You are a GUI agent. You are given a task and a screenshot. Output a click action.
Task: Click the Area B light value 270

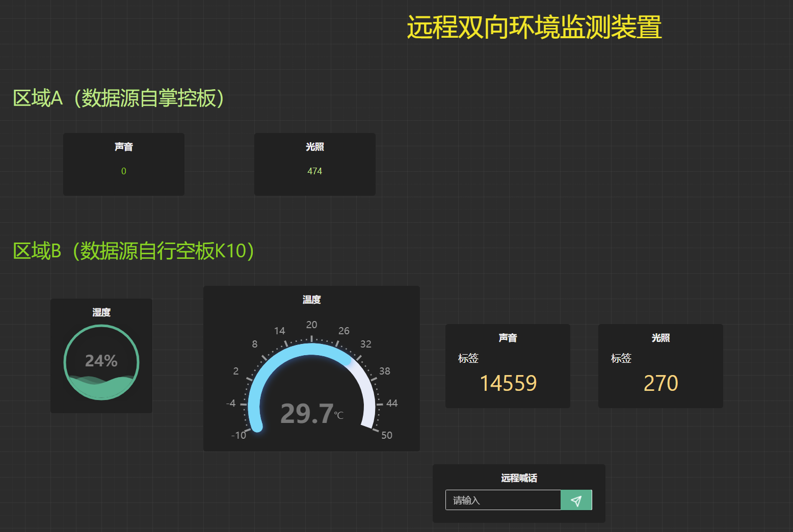click(661, 383)
